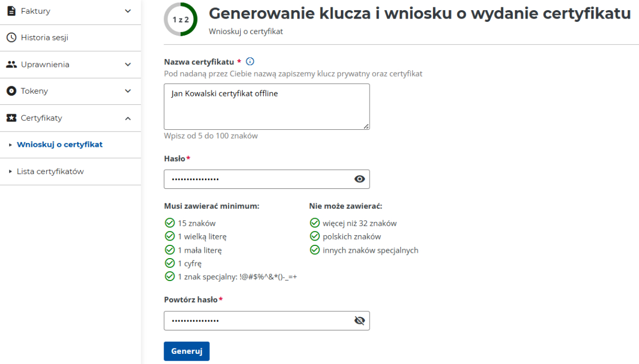This screenshot has height=364, width=639.
Task: Click the Certyfikaty sidebar icon
Action: point(10,118)
